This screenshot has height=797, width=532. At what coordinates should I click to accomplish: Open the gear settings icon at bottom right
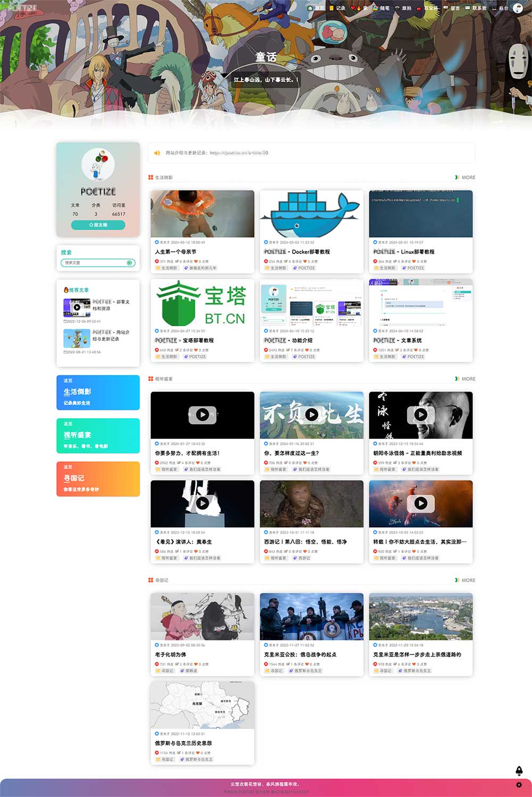coord(519,785)
